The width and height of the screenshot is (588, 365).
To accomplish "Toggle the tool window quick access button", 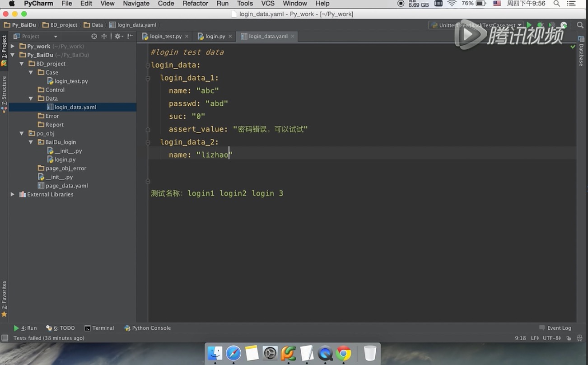I will tap(5, 338).
